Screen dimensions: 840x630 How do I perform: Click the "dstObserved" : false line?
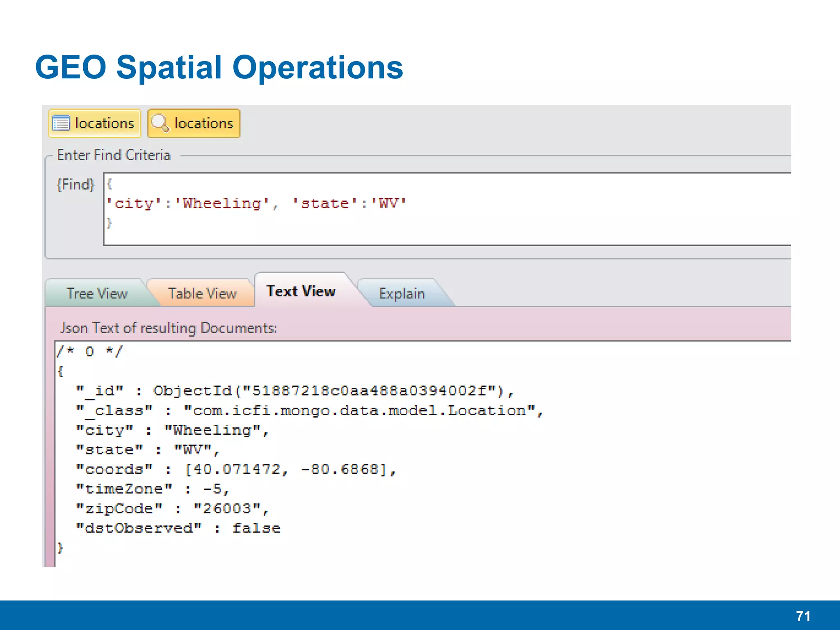coord(178,528)
